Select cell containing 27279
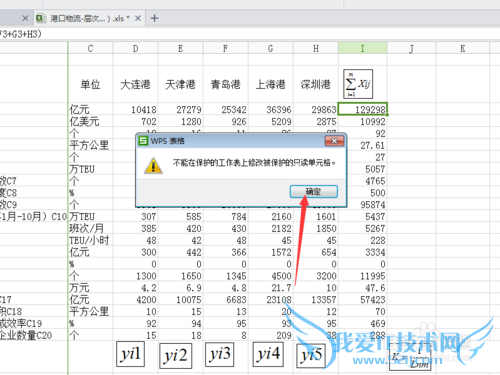Viewport: 500px width, 375px height. pos(180,109)
